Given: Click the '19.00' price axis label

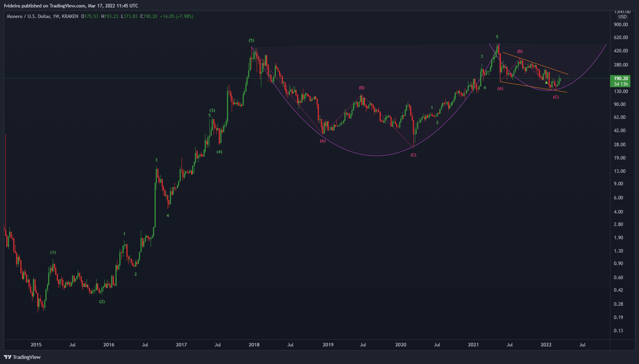Looking at the screenshot, I should [620, 158].
